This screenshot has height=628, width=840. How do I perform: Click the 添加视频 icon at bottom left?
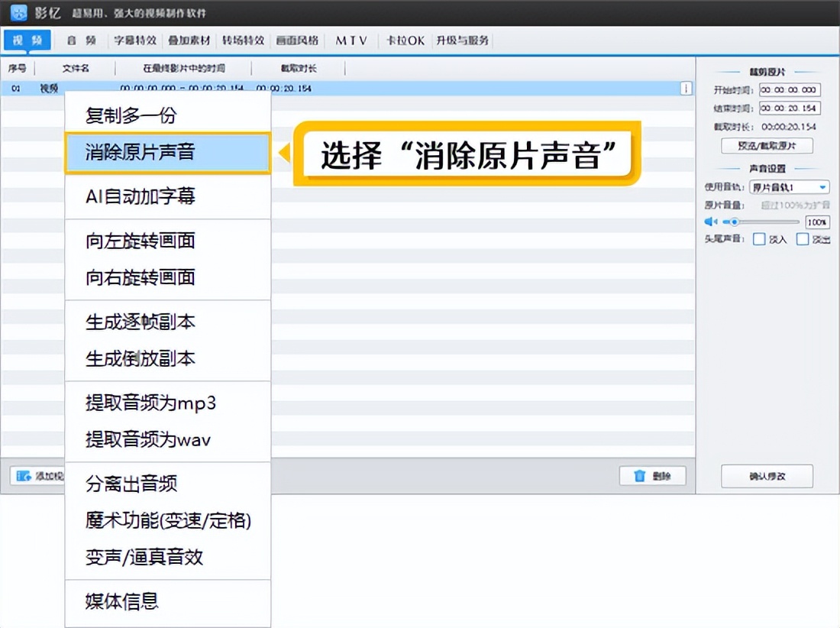tap(23, 476)
